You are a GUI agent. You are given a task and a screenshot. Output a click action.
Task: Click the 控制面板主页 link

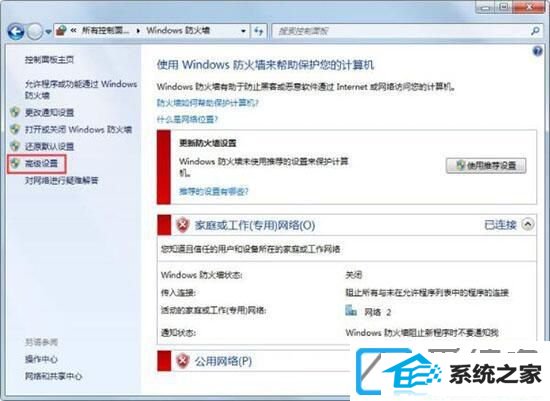[x=49, y=60]
